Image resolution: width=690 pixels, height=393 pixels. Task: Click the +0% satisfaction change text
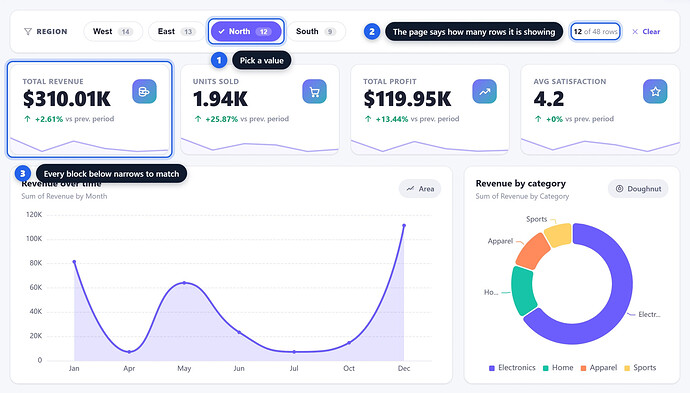(554, 119)
